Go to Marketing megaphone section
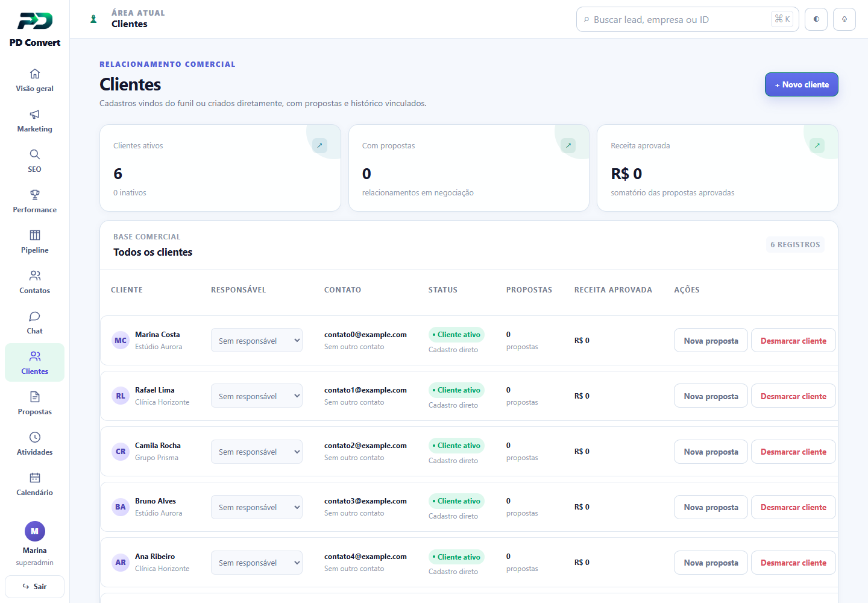 point(35,121)
